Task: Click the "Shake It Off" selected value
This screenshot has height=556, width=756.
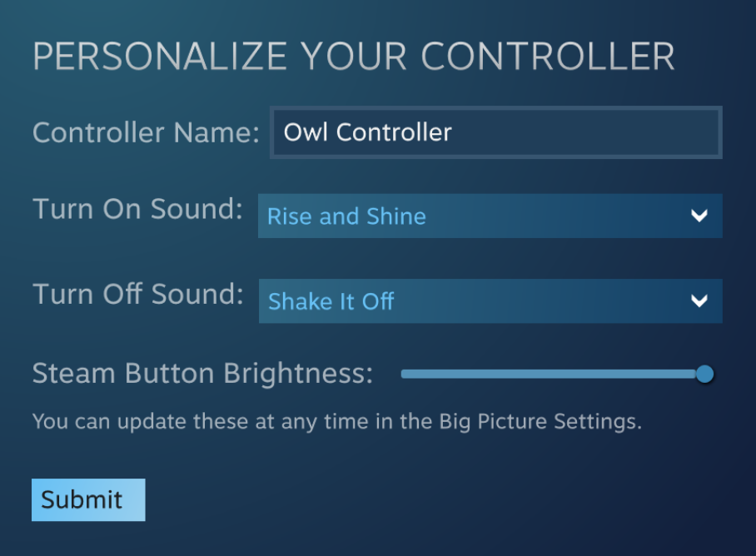Action: point(331,301)
